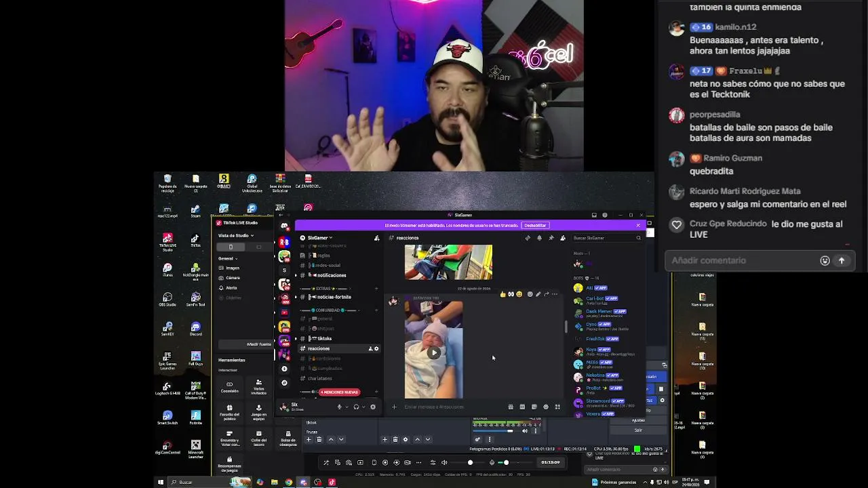Open Discord user settings gear

click(372, 407)
